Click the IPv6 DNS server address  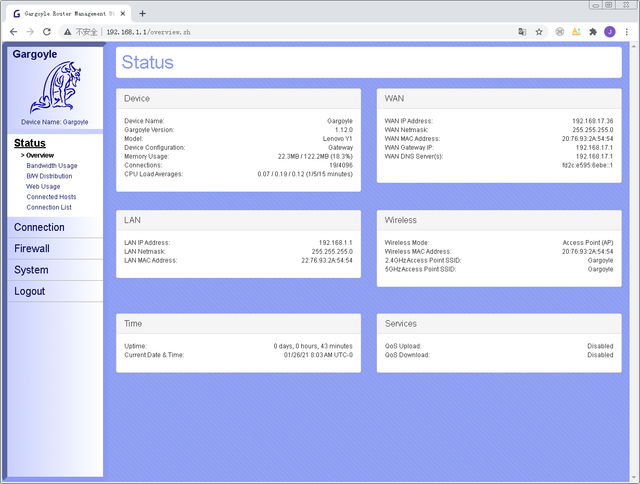coord(587,165)
